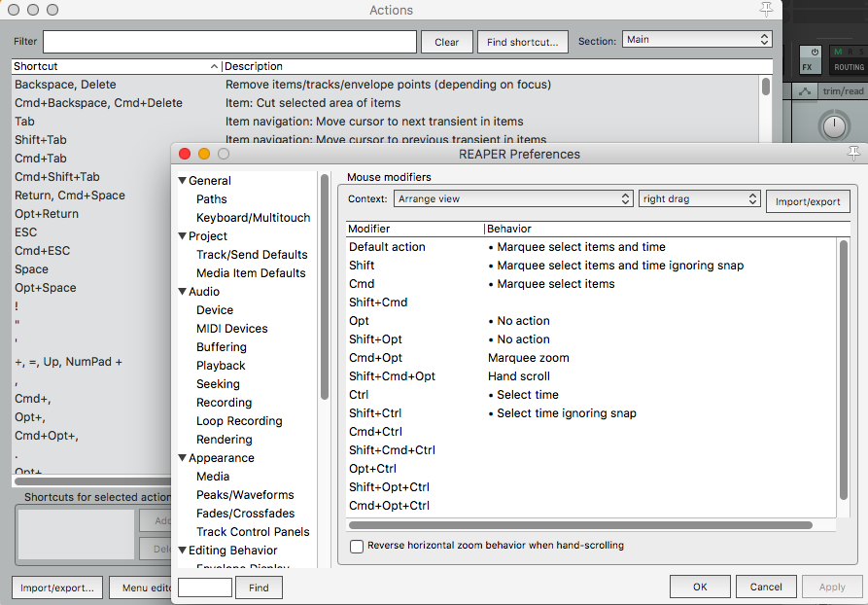Select Peaks/Waveforms in the preferences tree
The width and height of the screenshot is (868, 605).
pyautogui.click(x=245, y=495)
